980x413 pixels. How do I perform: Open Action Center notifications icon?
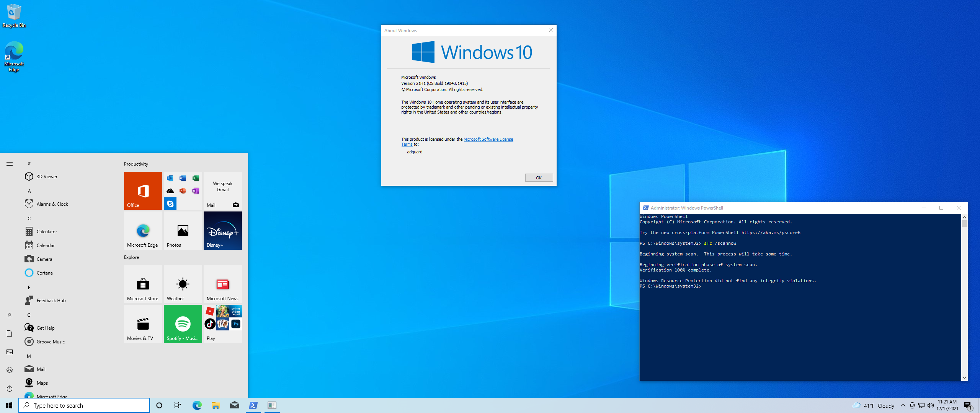(968, 405)
